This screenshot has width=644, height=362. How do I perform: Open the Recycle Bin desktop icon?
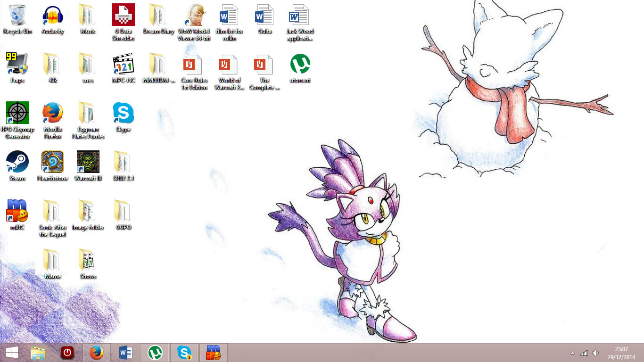tap(17, 19)
